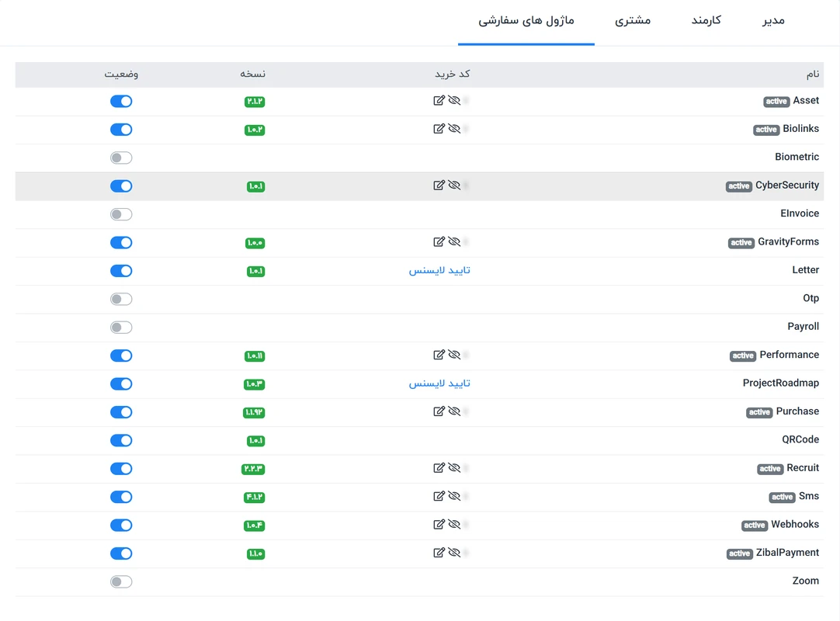Disable the GravityForms module toggle

[121, 243]
